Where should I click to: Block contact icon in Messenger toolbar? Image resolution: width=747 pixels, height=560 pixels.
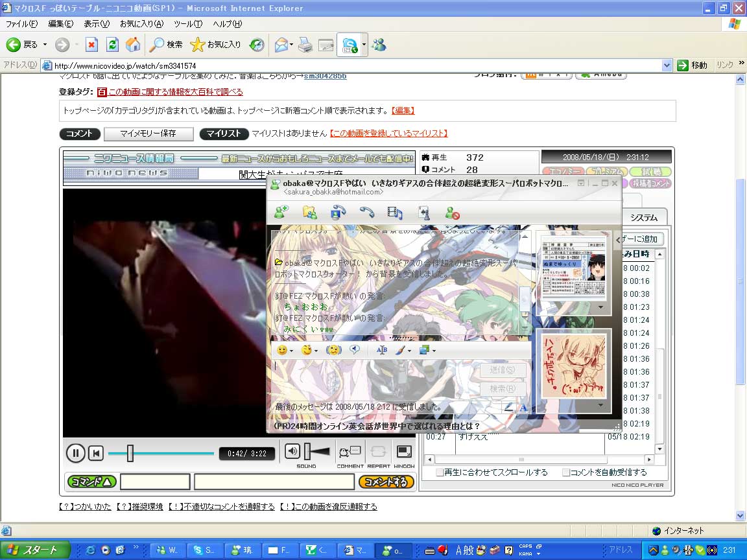pyautogui.click(x=452, y=213)
